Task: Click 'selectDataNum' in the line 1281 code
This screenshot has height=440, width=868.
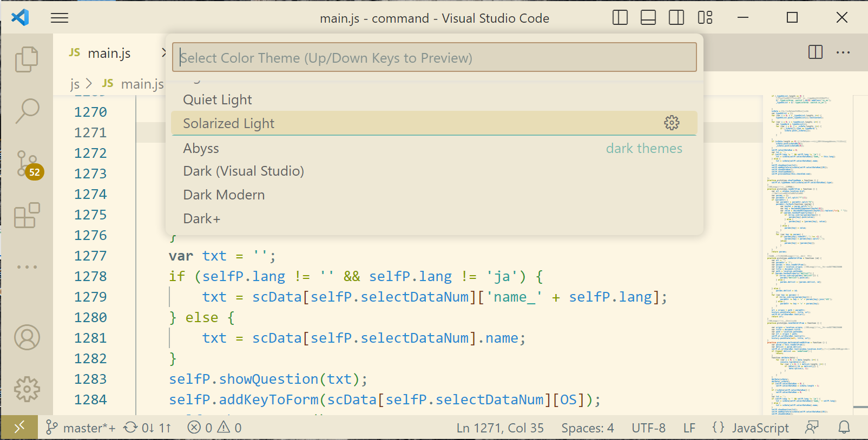Action: [415, 338]
